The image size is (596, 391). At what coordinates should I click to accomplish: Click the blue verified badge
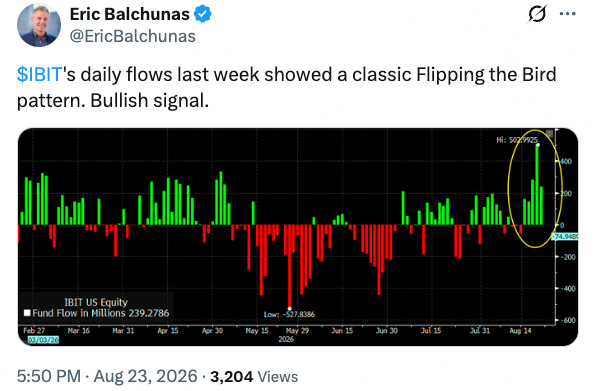pos(203,14)
